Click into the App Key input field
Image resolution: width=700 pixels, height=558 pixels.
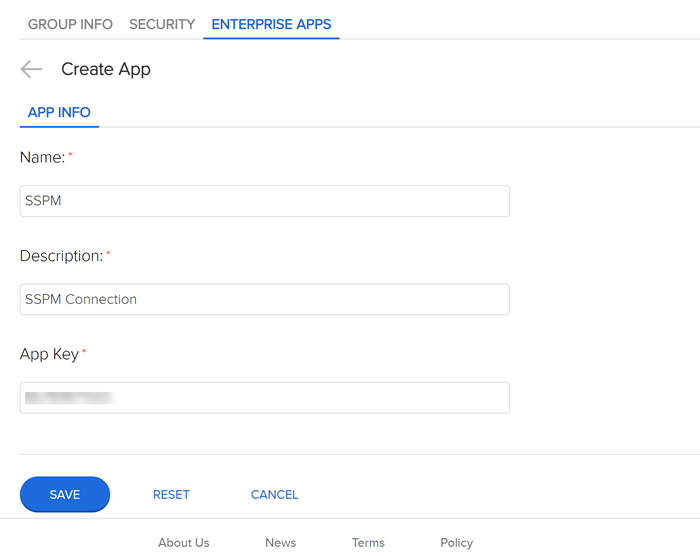[300, 397]
